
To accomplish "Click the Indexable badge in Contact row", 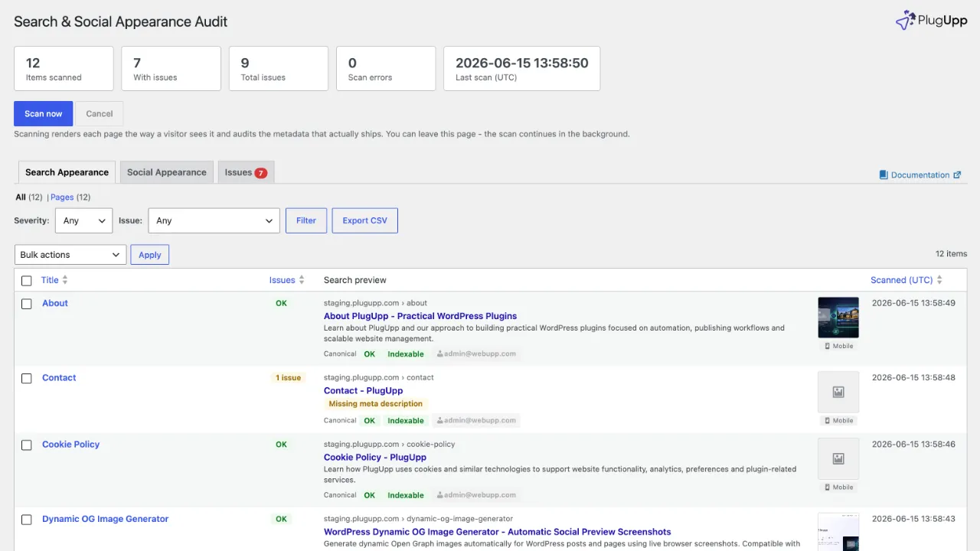I will tap(406, 421).
